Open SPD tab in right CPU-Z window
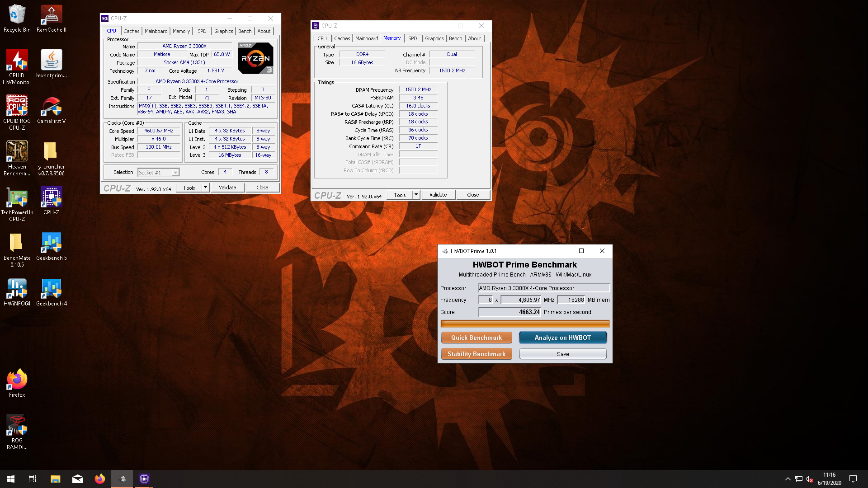Screen dimensions: 868x488 [x=413, y=38]
